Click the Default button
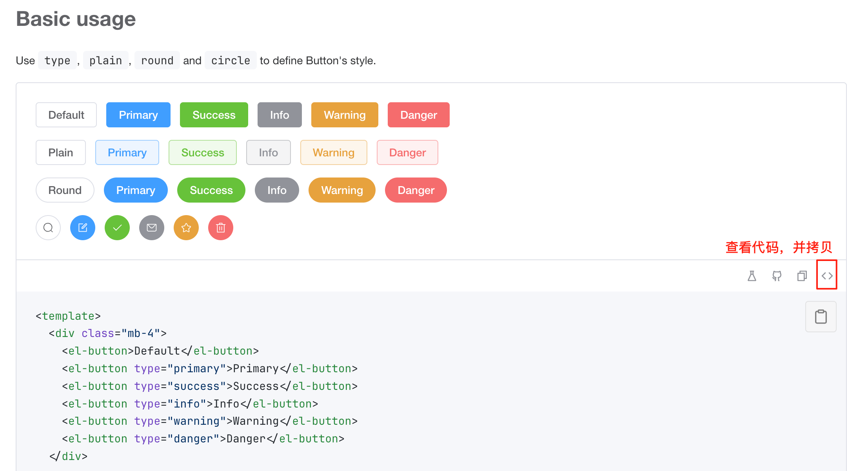The height and width of the screenshot is (471, 868). click(x=66, y=115)
